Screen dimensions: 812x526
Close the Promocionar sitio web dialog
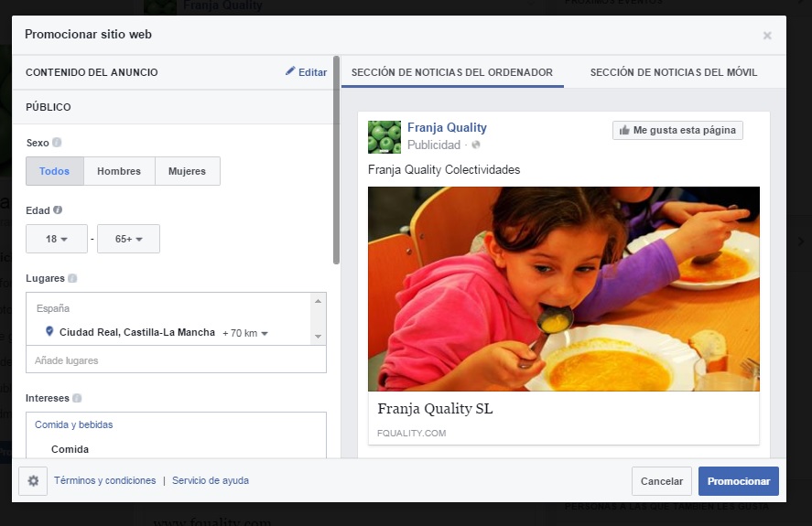point(767,36)
